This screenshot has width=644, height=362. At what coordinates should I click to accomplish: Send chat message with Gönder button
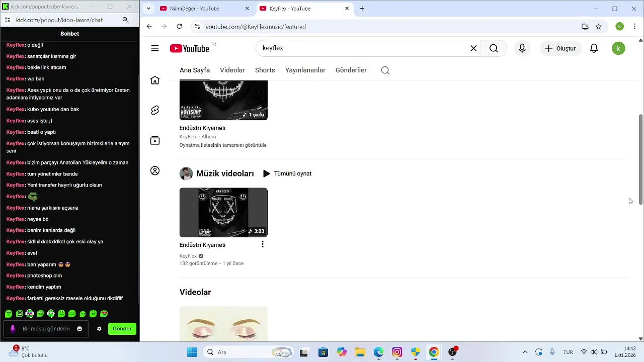click(x=122, y=329)
